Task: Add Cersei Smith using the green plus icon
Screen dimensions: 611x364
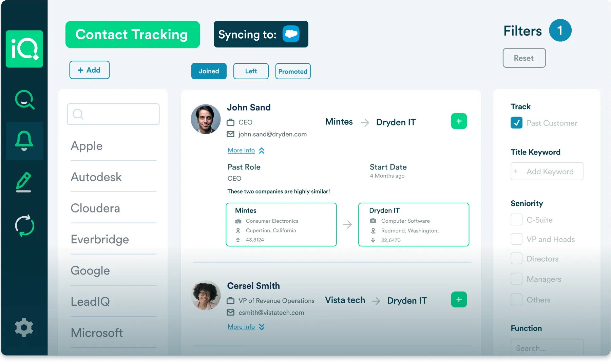Action: tap(459, 299)
